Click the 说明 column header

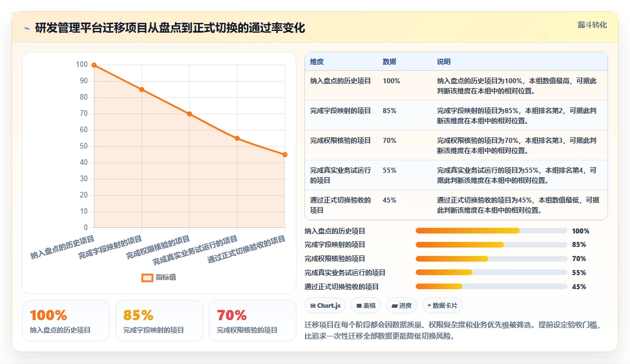(444, 62)
